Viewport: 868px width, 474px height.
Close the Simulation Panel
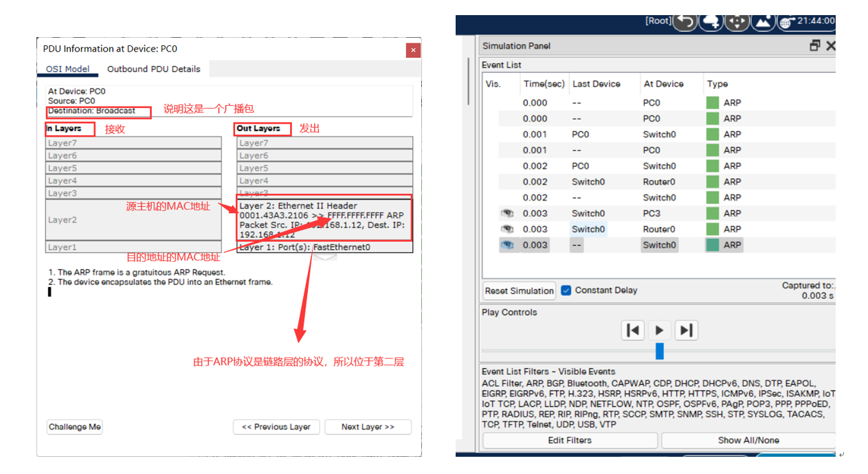(830, 45)
